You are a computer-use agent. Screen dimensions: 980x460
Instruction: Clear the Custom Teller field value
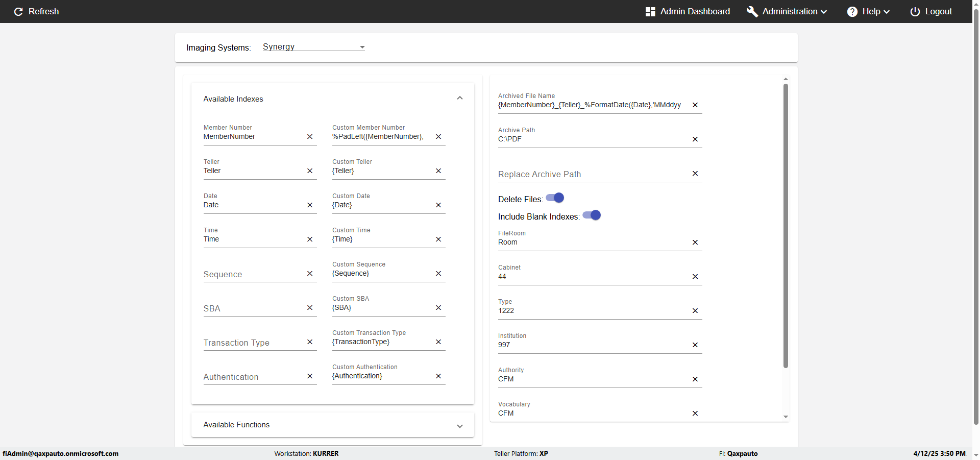(x=438, y=171)
